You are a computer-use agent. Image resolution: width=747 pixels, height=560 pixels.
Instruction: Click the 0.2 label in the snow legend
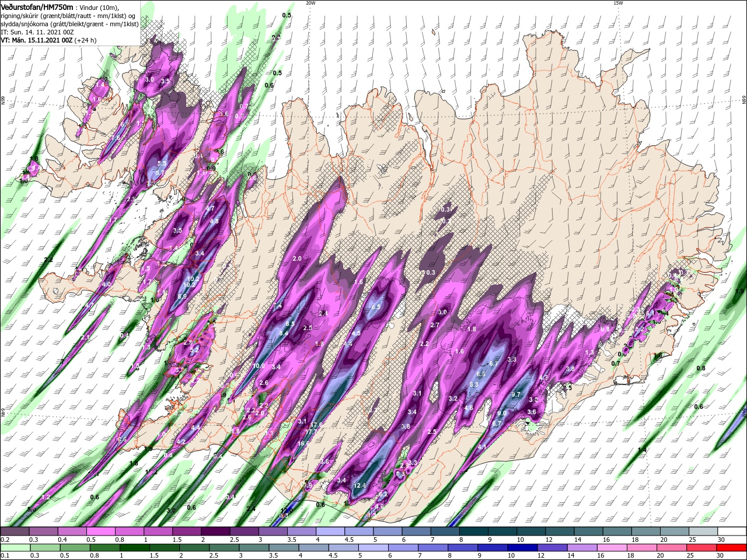pos(5,540)
